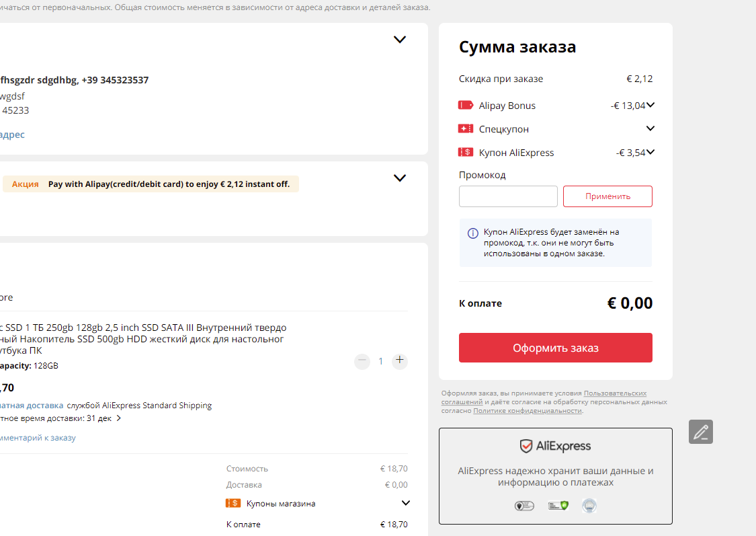Click the info icon in the promo code notice
Viewport: 756px width, 536px height.
pyautogui.click(x=473, y=233)
